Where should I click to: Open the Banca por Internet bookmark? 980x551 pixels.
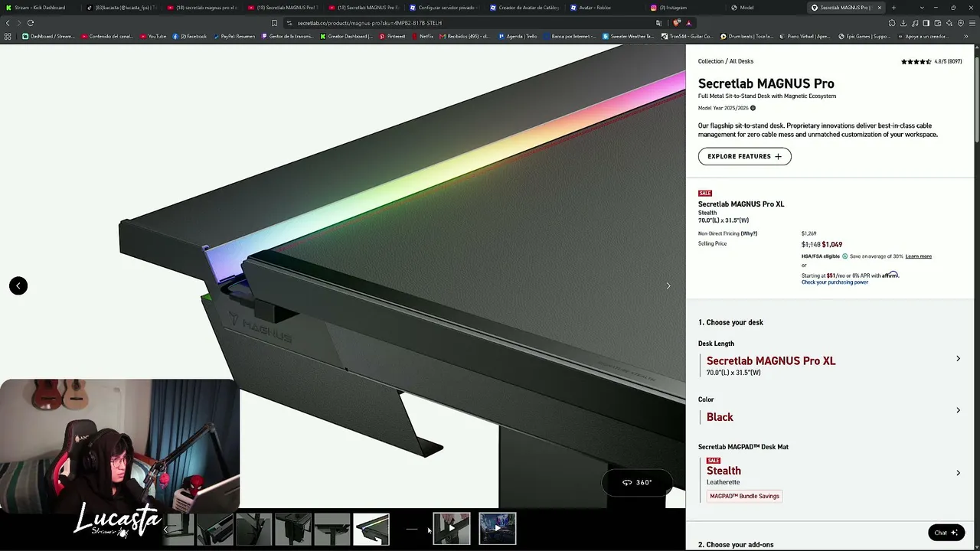pyautogui.click(x=569, y=36)
